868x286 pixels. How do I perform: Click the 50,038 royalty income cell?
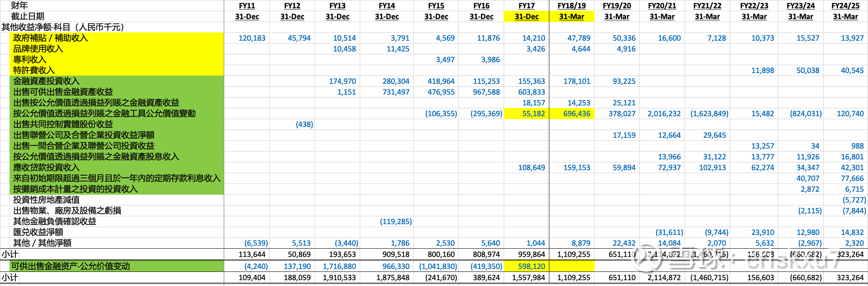pos(808,71)
